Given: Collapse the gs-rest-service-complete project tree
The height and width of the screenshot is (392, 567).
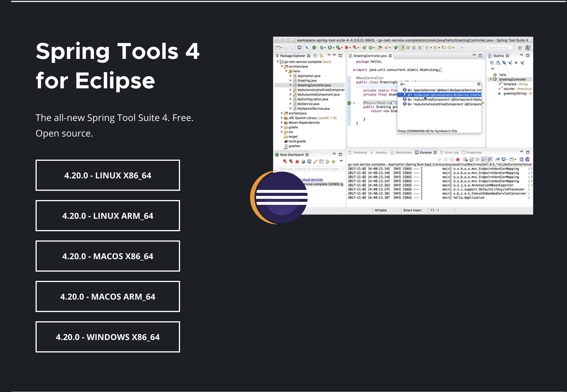Looking at the screenshot, I should tap(277, 61).
